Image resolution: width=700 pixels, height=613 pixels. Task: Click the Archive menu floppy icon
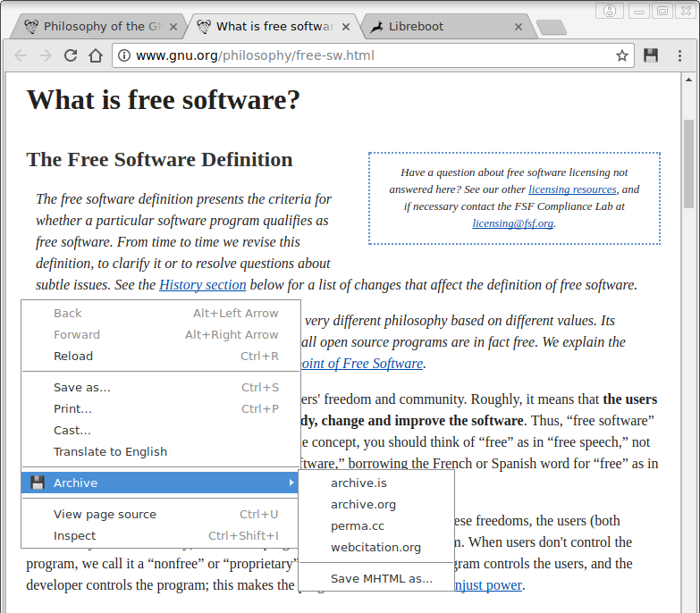tap(38, 483)
